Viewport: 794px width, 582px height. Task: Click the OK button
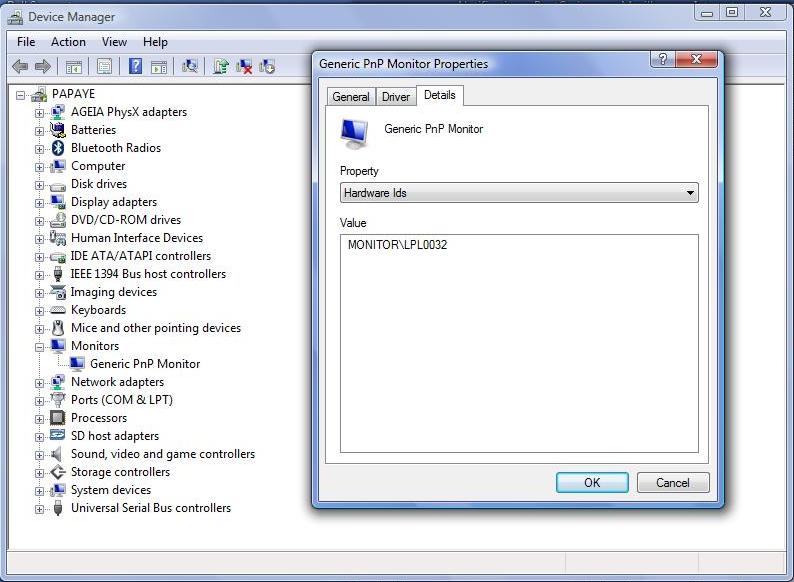click(x=592, y=483)
